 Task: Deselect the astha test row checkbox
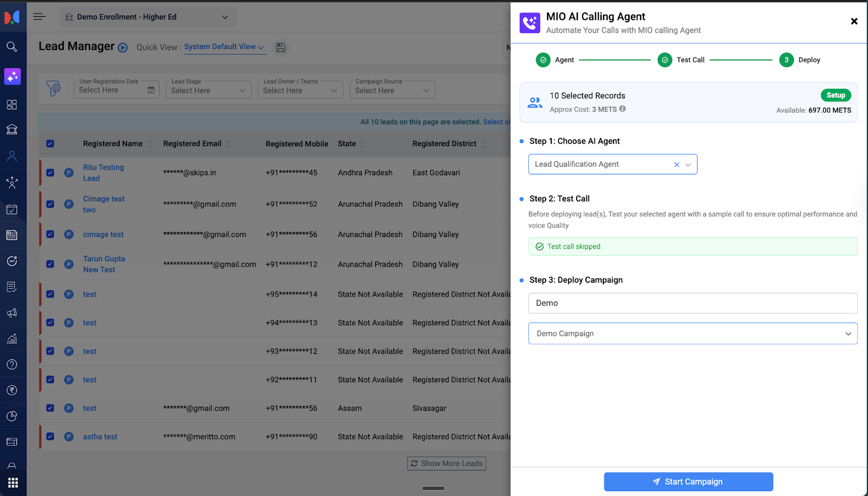pos(50,436)
